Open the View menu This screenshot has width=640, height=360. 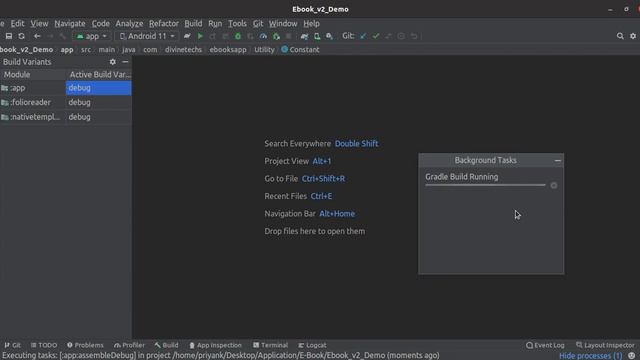pyautogui.click(x=39, y=24)
